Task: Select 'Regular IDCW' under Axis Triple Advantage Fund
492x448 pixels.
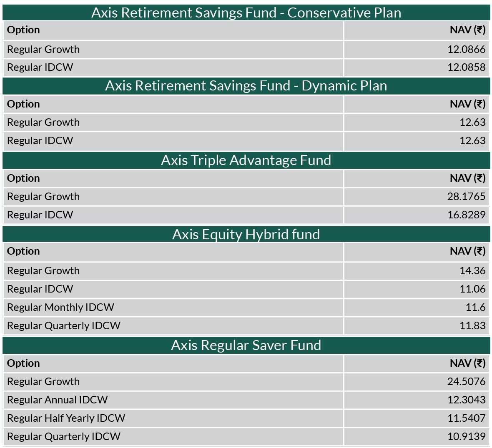Action: (40, 215)
